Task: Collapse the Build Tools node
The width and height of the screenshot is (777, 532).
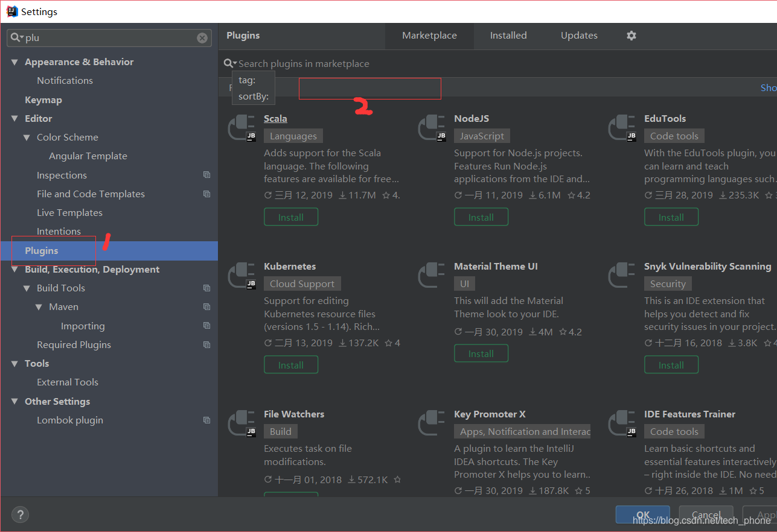Action: 27,288
